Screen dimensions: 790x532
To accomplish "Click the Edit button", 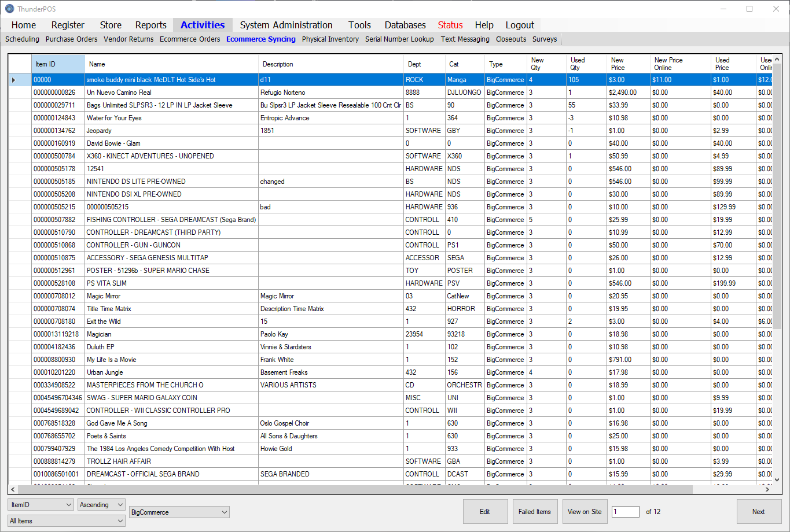I will click(485, 512).
